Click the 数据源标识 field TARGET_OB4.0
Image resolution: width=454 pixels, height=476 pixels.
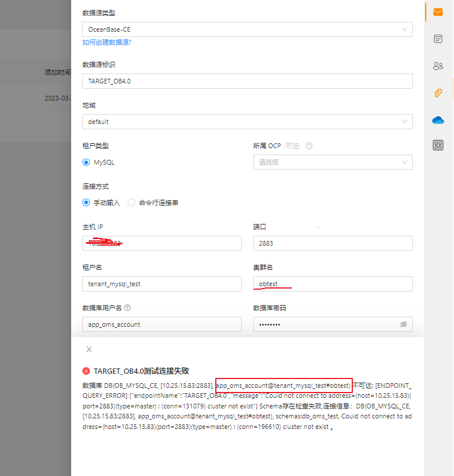coord(248,81)
